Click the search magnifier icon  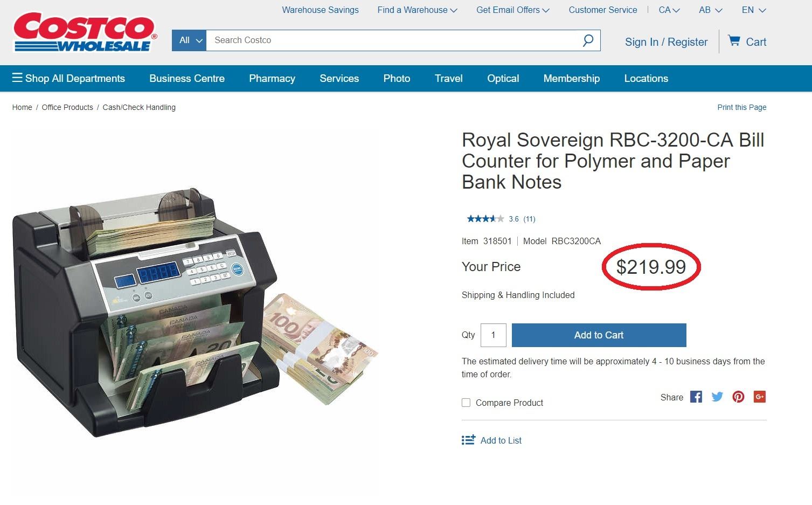click(x=588, y=40)
